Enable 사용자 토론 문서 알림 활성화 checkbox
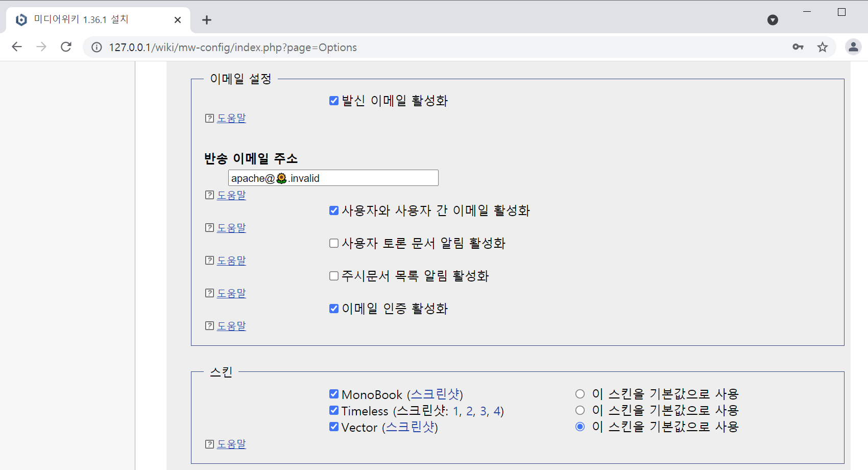The image size is (868, 470). point(334,243)
